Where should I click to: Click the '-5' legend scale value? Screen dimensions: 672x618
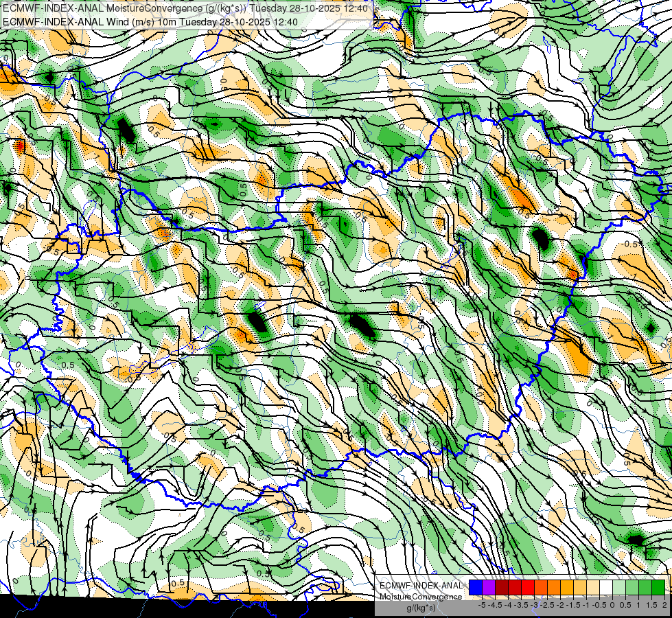[482, 605]
